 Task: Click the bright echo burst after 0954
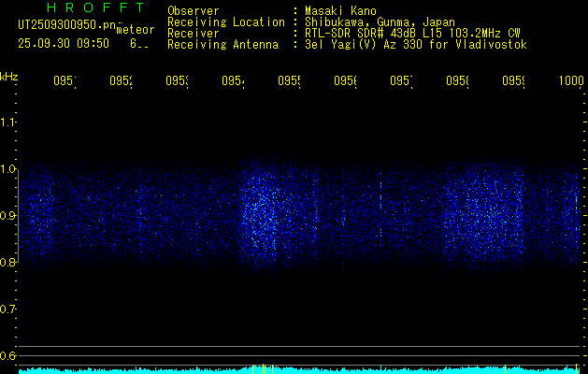[x=261, y=212]
